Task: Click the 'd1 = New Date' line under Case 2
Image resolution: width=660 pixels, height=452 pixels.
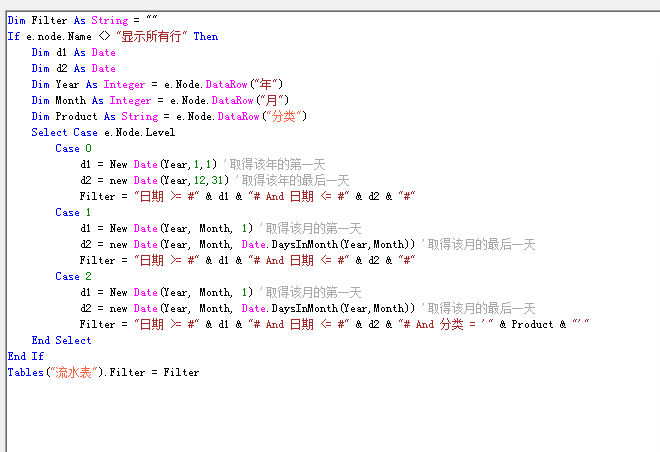Action: point(221,292)
